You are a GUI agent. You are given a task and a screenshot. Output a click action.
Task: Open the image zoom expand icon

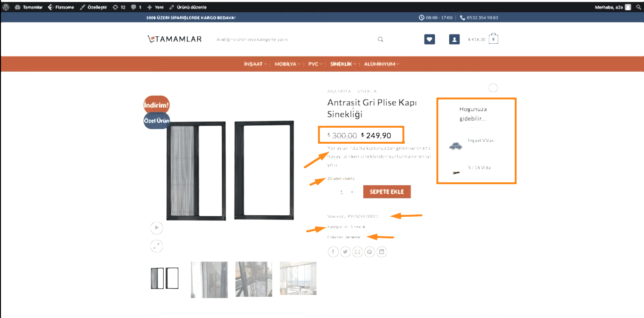[x=156, y=245]
